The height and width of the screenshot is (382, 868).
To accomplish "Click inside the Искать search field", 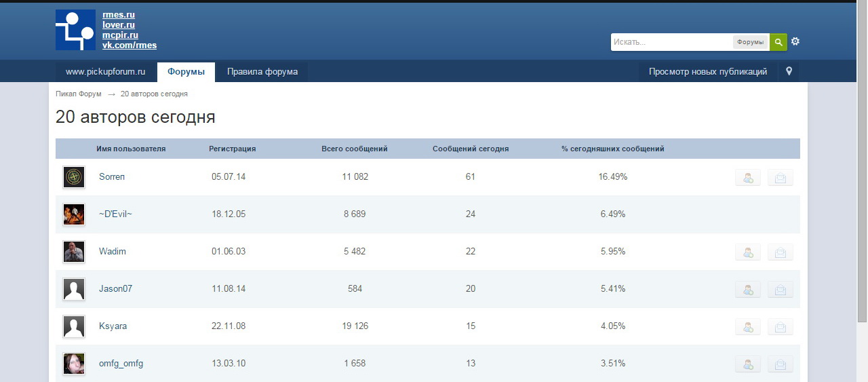I will click(x=670, y=42).
